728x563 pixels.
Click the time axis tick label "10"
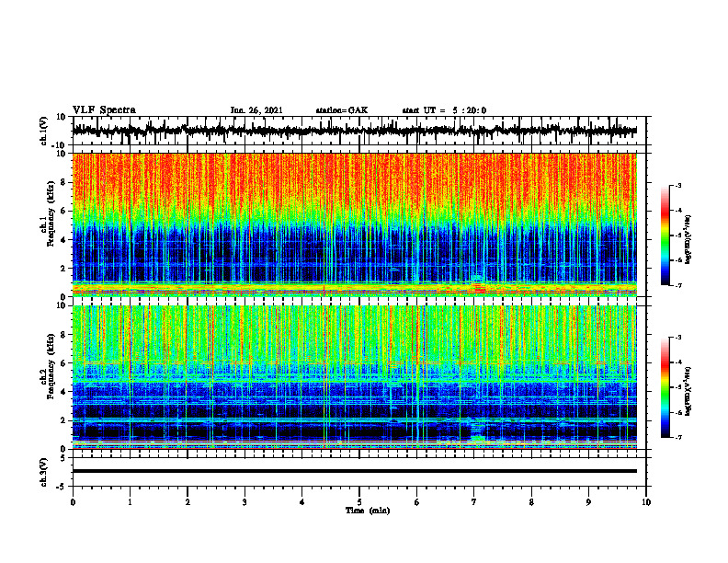click(646, 502)
